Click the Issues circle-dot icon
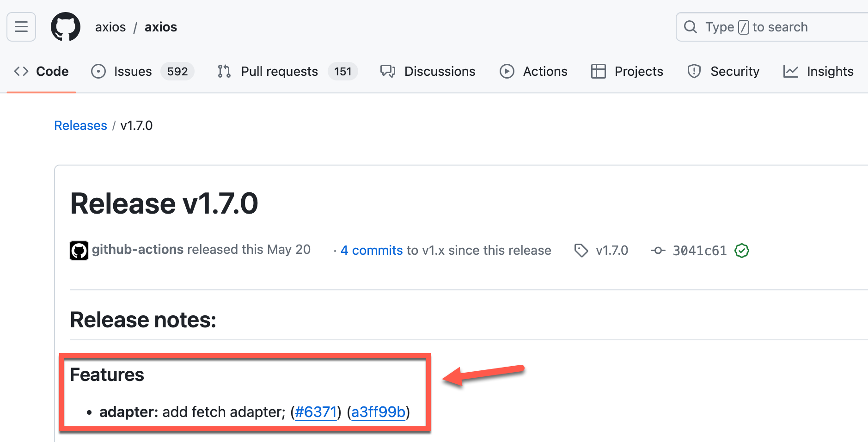 point(98,71)
